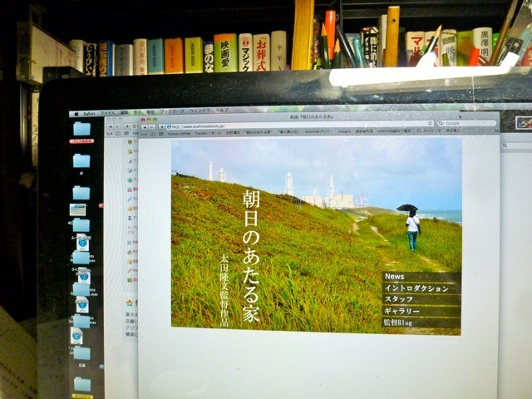The width and height of the screenshot is (532, 399).
Task: Open the スタッフ page link
Action: (421, 299)
